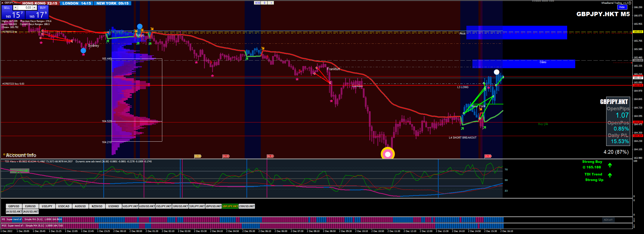This screenshot has width=644, height=234.
Task: Click the Daily P/L value 15.53%
Action: click(620, 142)
